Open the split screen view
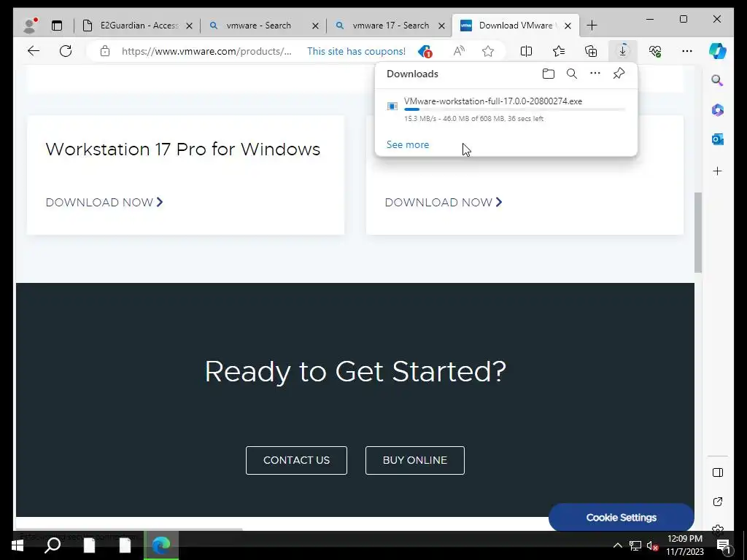Screen dimensions: 747x560 coord(526,51)
